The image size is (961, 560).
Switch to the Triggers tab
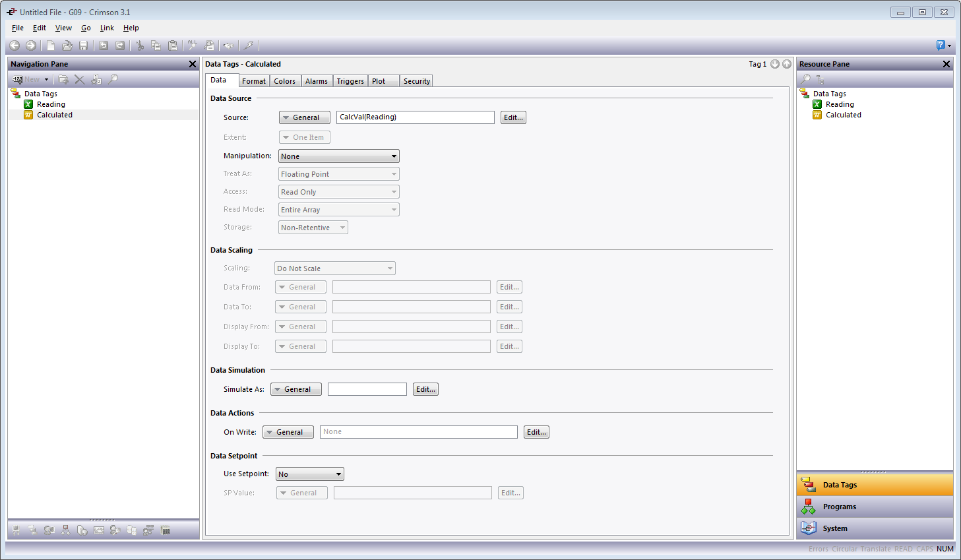click(350, 81)
